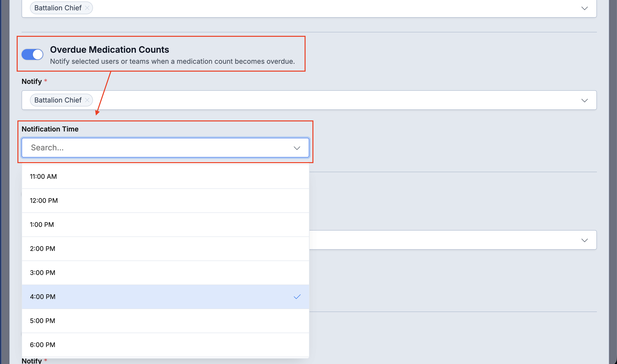Pick 5:00 PM notification time
The width and height of the screenshot is (617, 364).
165,321
